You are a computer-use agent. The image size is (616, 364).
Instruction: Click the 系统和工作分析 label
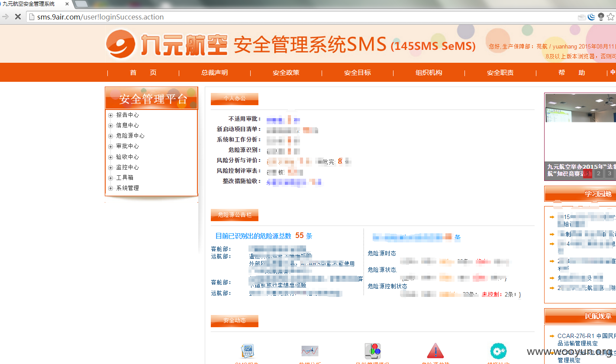click(x=239, y=139)
